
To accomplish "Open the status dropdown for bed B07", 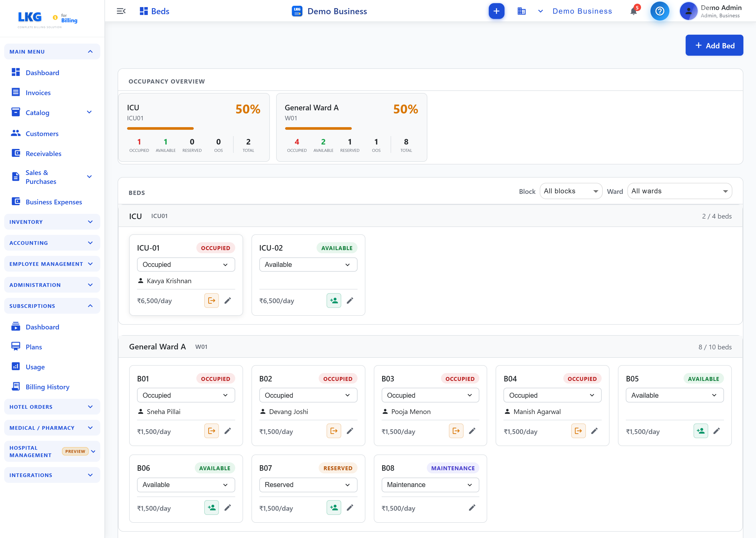I will (308, 485).
